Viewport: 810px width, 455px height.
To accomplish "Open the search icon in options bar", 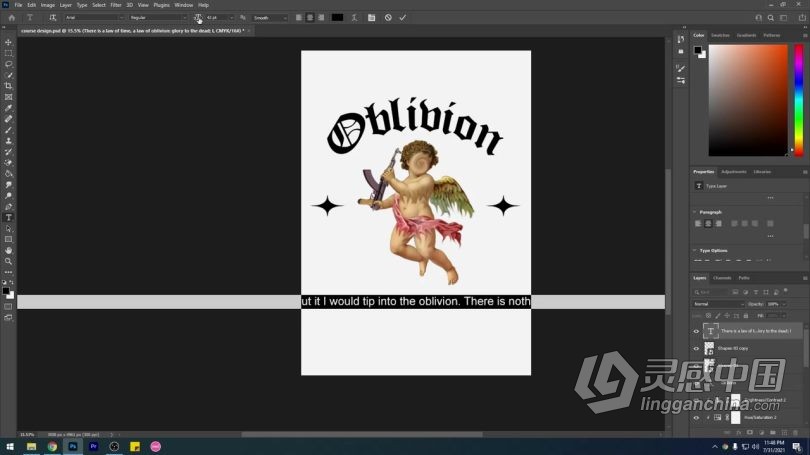I will (x=770, y=18).
